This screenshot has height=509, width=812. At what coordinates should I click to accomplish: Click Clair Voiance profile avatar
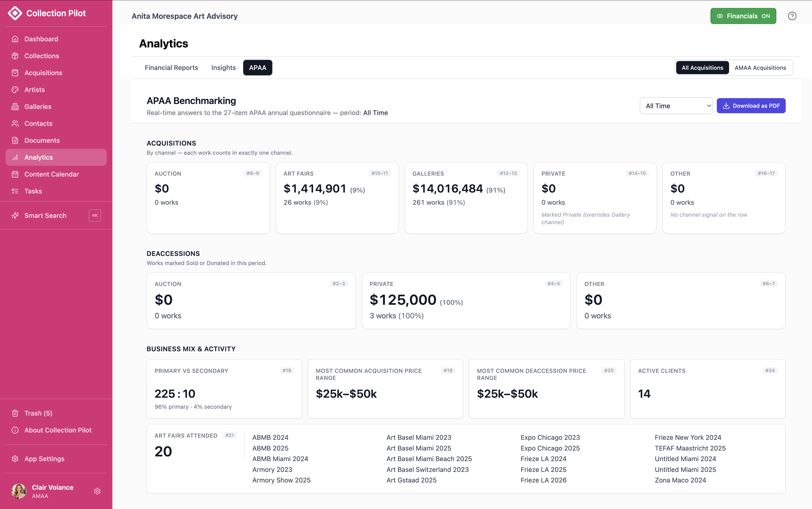click(x=19, y=491)
